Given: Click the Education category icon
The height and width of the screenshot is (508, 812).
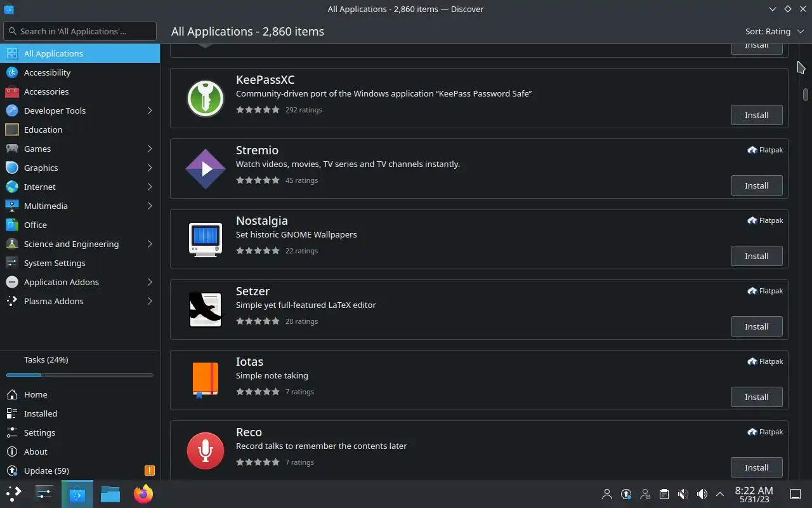Looking at the screenshot, I should (11, 130).
